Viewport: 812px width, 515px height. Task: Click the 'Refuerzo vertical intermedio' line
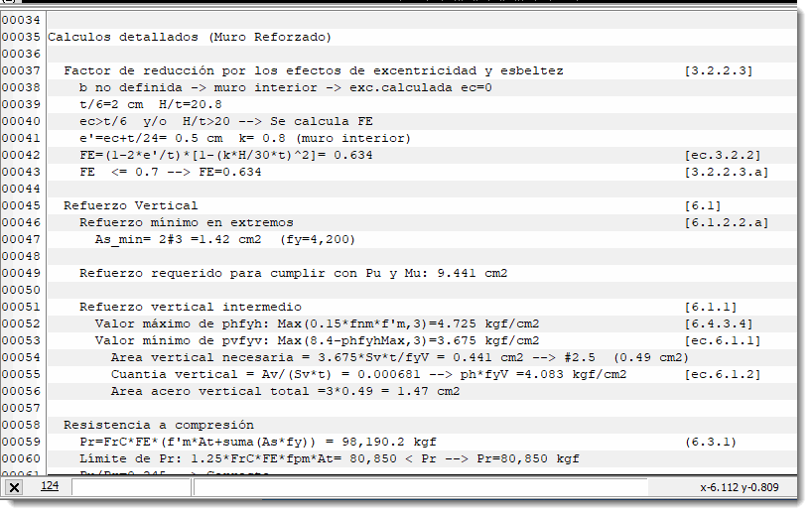190,307
